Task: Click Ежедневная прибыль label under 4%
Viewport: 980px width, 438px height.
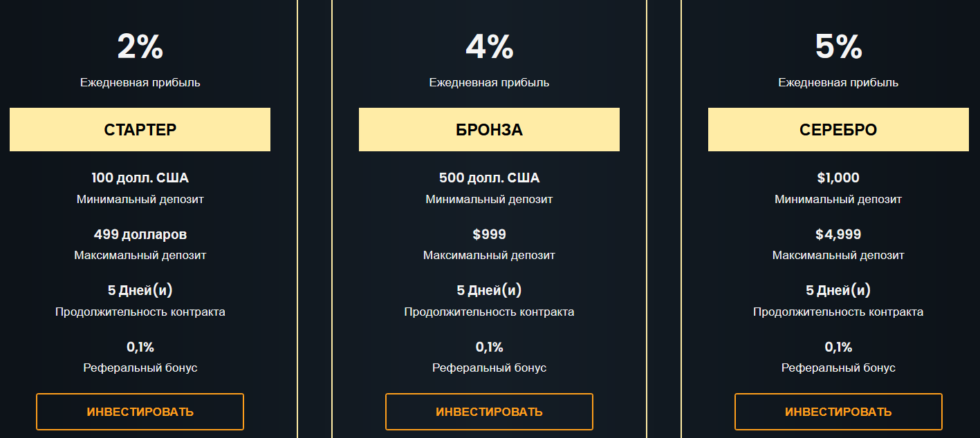Action: pos(489,83)
